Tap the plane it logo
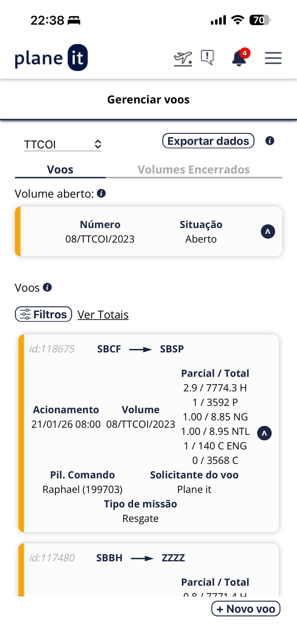The image size is (297, 644). [x=52, y=58]
